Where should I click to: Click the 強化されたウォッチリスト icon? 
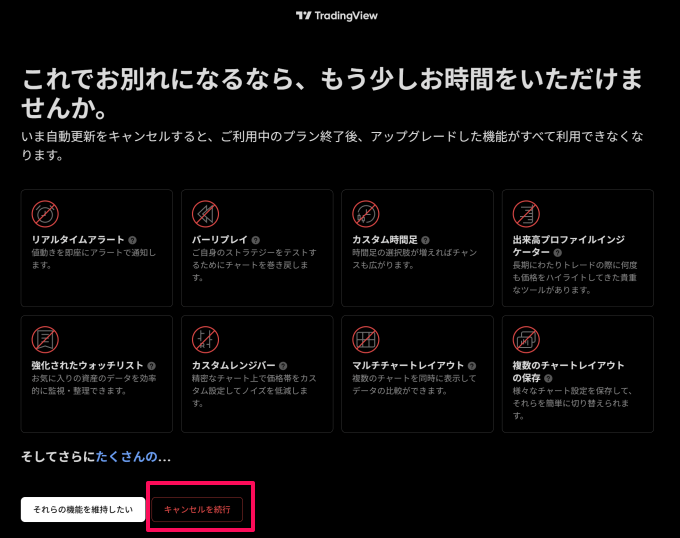(x=45, y=339)
